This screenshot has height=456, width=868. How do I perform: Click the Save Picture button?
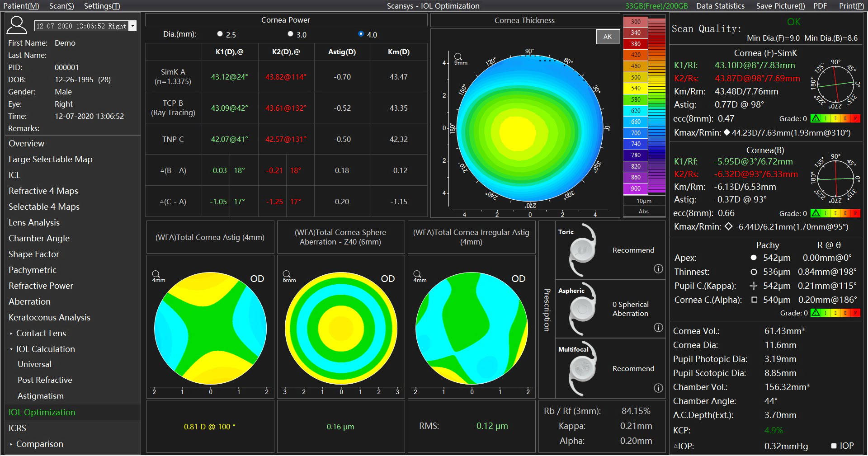click(780, 6)
